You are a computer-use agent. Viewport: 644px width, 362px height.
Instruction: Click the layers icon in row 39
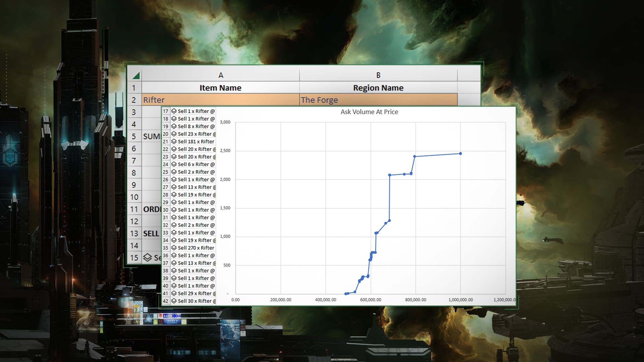point(174,278)
